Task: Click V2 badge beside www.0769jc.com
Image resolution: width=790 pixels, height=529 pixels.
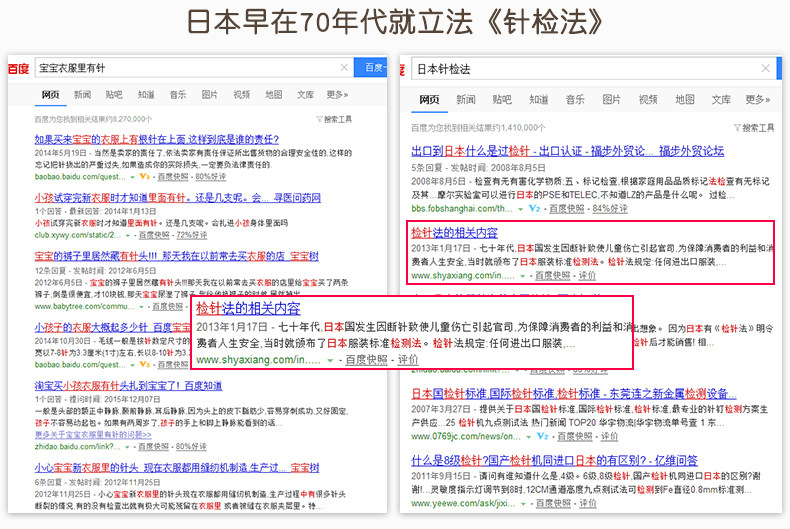Action: pos(543,436)
